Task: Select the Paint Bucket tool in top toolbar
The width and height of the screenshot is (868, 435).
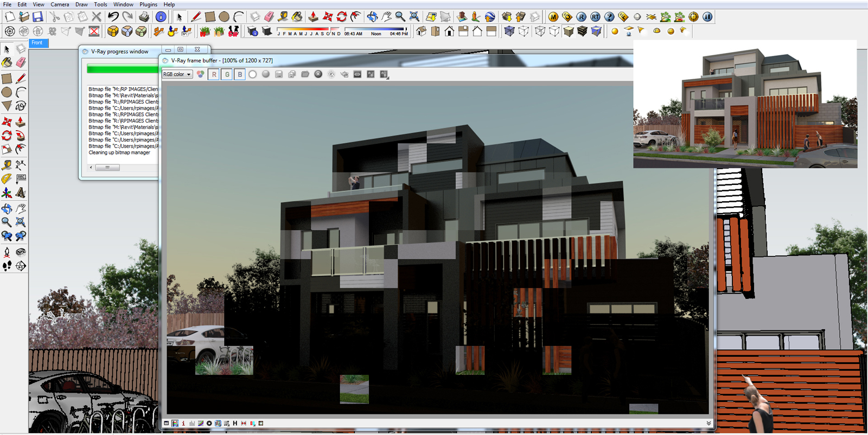Action: [297, 17]
